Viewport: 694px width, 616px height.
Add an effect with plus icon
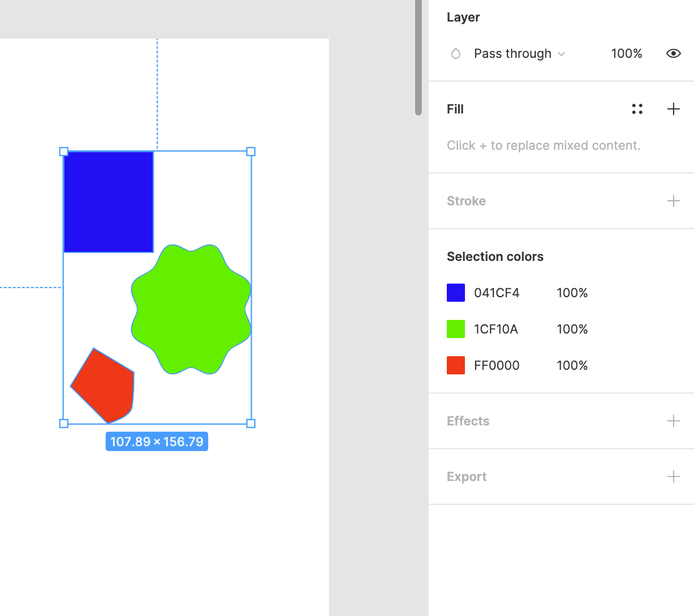point(673,421)
